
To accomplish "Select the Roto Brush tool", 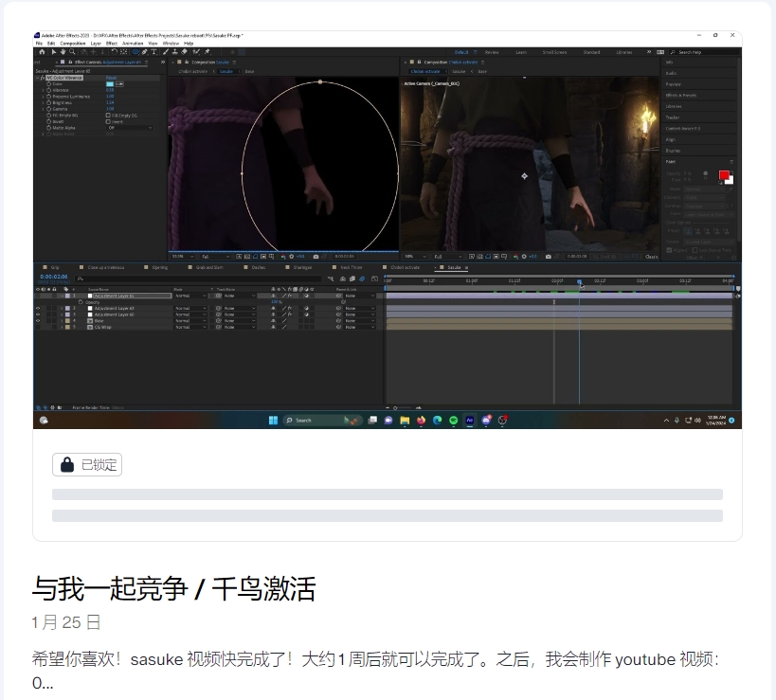I will coord(196,51).
